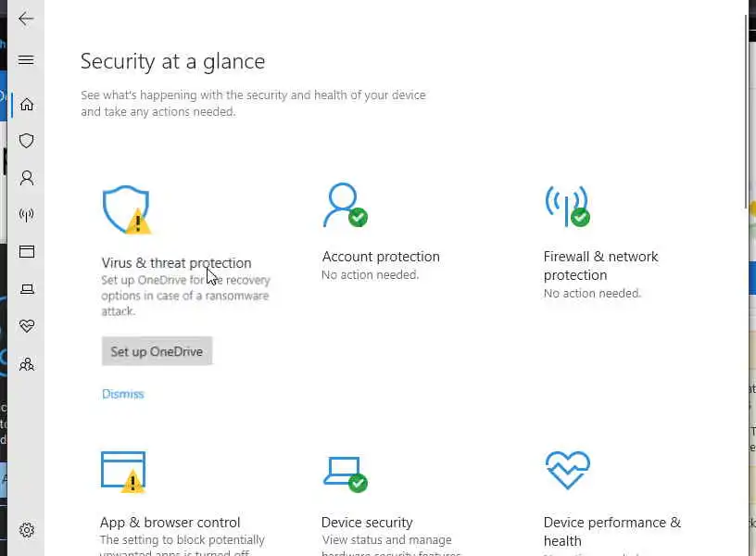Open Device performance & health heart sidebar icon
This screenshot has height=556, width=756.
click(27, 326)
